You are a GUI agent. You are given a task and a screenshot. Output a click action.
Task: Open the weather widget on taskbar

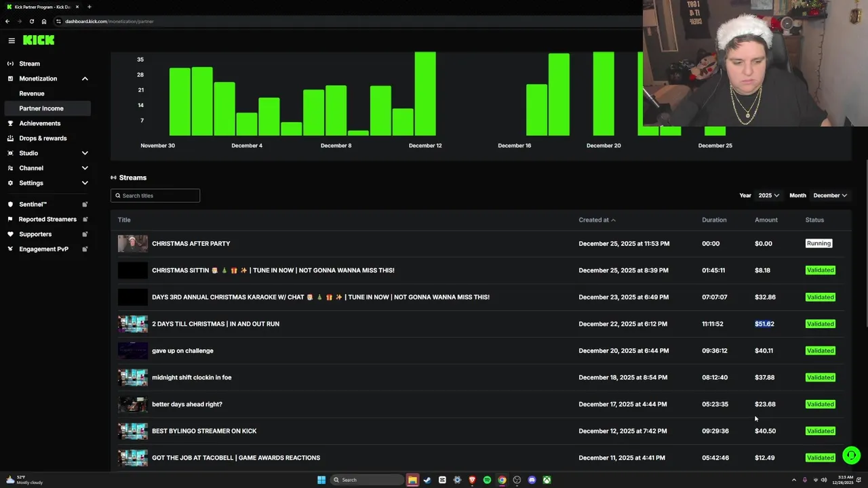[x=24, y=480]
